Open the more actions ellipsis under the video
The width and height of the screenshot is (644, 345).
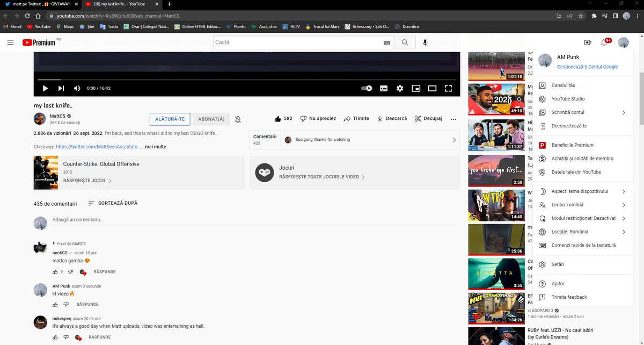[x=453, y=119]
